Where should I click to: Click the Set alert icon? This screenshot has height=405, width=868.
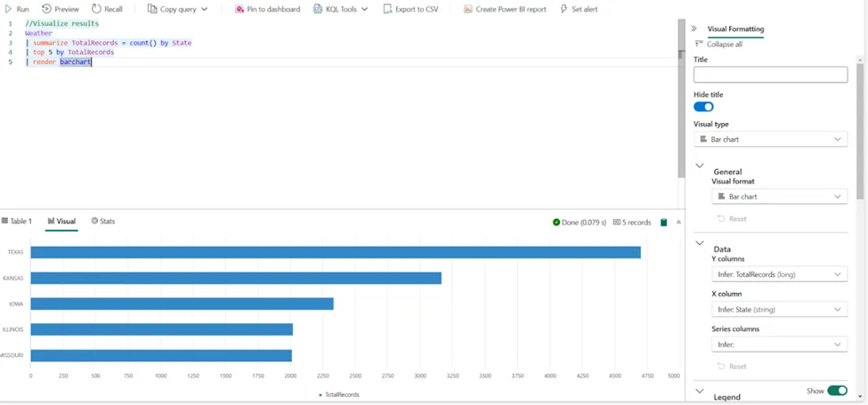564,9
